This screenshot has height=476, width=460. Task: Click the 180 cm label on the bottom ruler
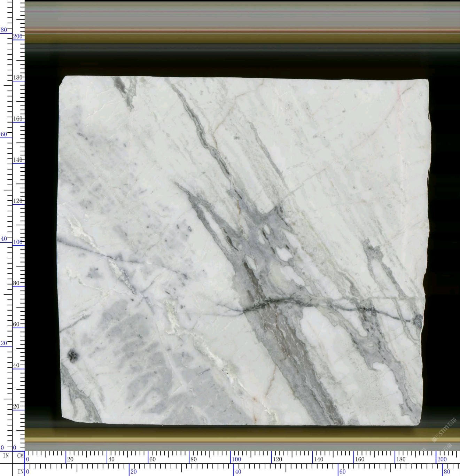(x=400, y=459)
